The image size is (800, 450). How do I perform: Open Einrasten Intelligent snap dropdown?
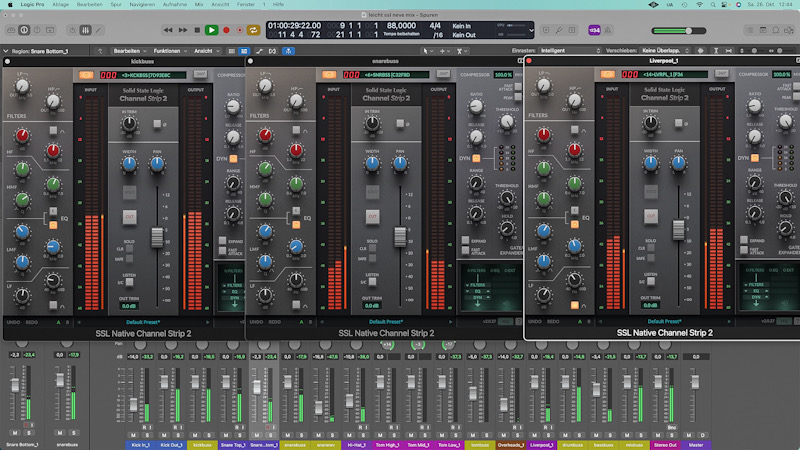coord(570,51)
